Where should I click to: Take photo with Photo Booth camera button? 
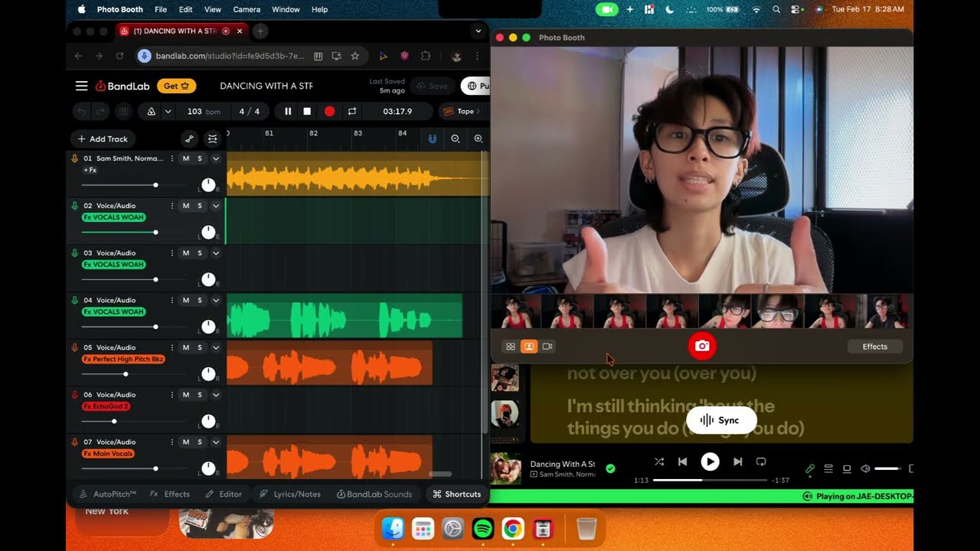pos(702,346)
